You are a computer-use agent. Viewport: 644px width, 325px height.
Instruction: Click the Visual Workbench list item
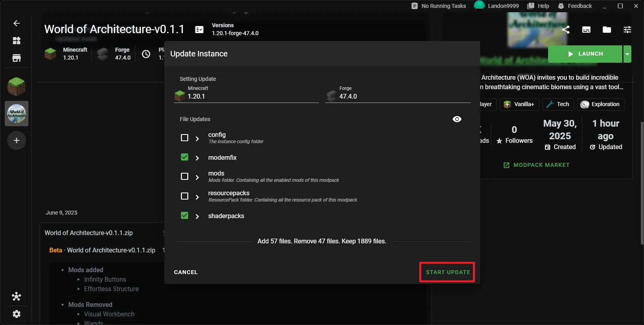[109, 314]
